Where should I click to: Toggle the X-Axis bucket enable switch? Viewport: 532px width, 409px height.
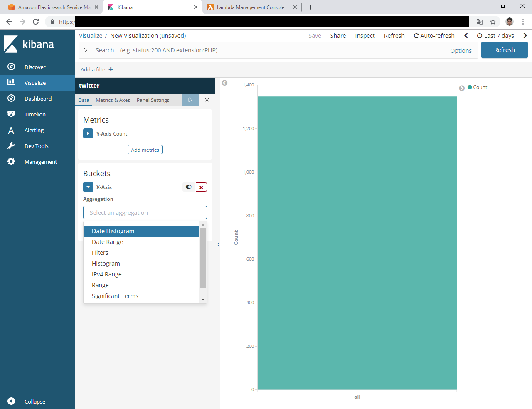[x=188, y=187]
